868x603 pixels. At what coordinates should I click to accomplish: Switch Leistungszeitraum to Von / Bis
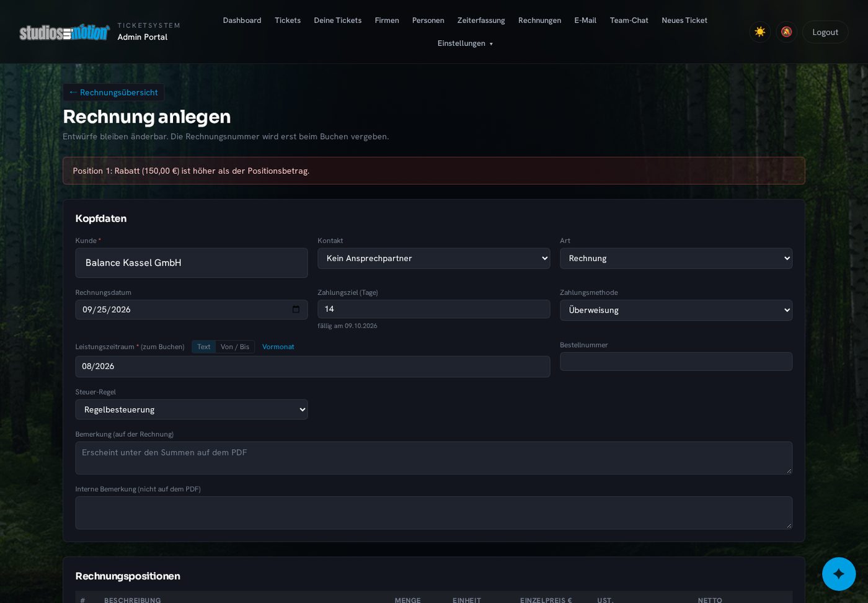[x=235, y=347]
